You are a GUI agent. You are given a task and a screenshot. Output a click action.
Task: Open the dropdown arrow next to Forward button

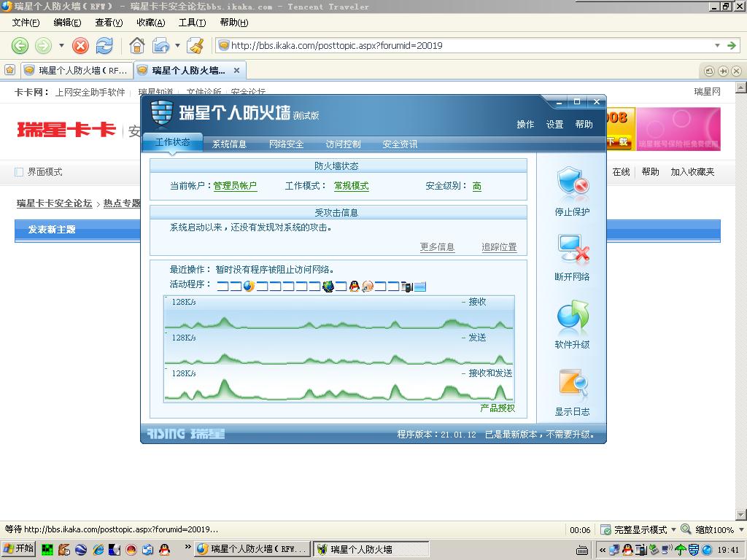[61, 46]
